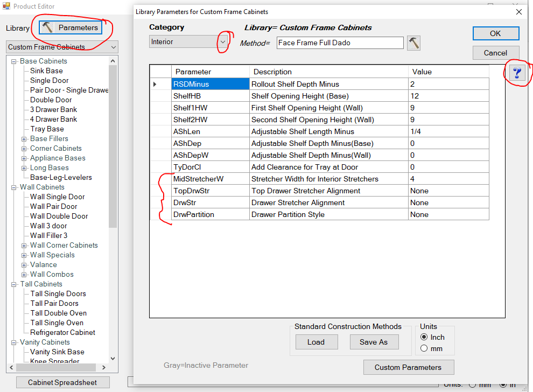The width and height of the screenshot is (533, 392).
Task: Open help with the question mark icon
Action: pyautogui.click(x=517, y=73)
